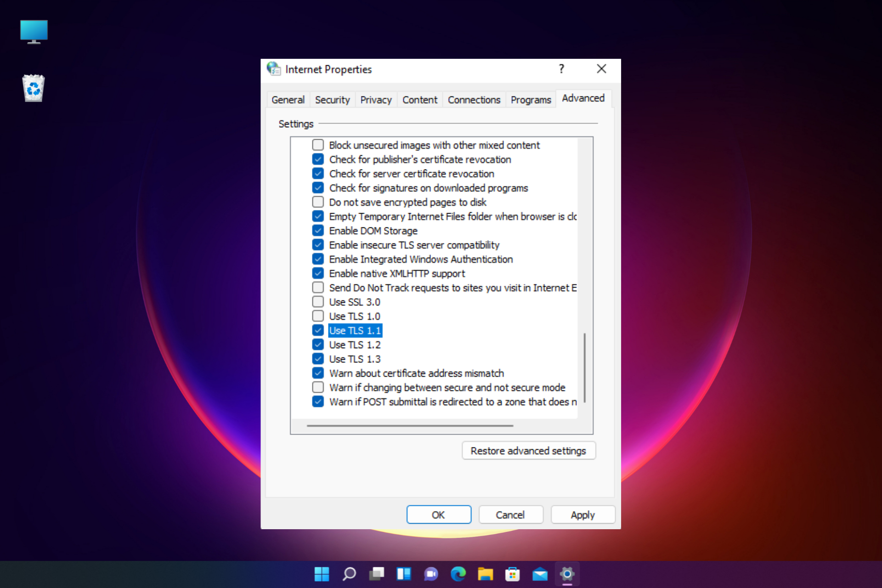Toggle Check for signatures on downloaded programs
This screenshot has width=882, height=588.
point(318,188)
